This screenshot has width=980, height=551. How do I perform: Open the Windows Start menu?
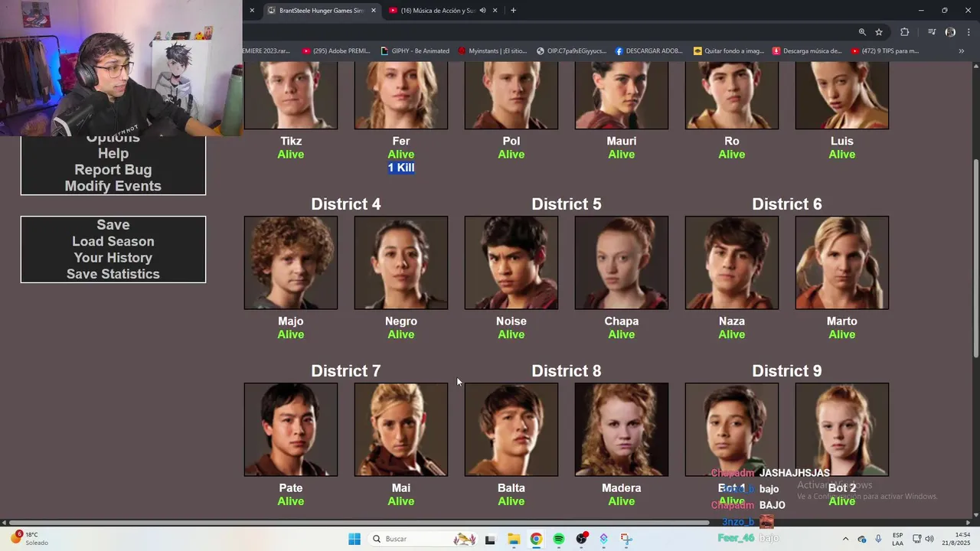click(354, 539)
